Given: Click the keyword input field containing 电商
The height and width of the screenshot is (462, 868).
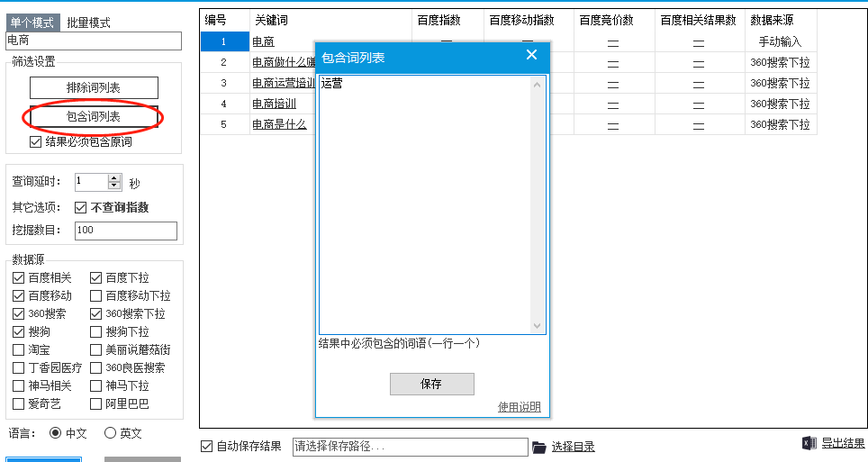Looking at the screenshot, I should pos(94,41).
